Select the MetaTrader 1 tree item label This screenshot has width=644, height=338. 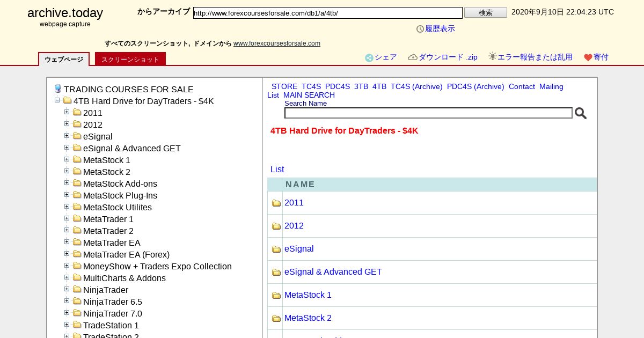(x=108, y=219)
